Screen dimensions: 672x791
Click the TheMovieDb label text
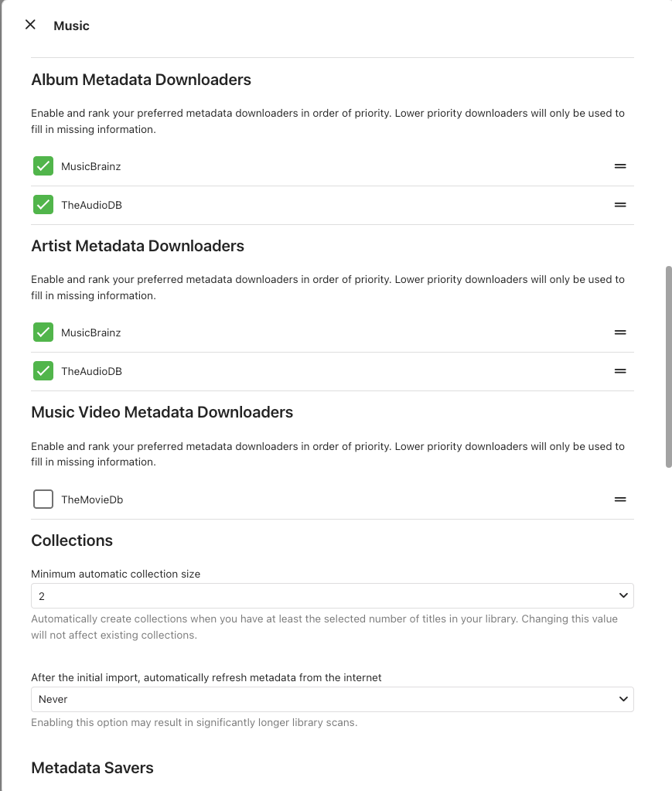click(x=92, y=499)
